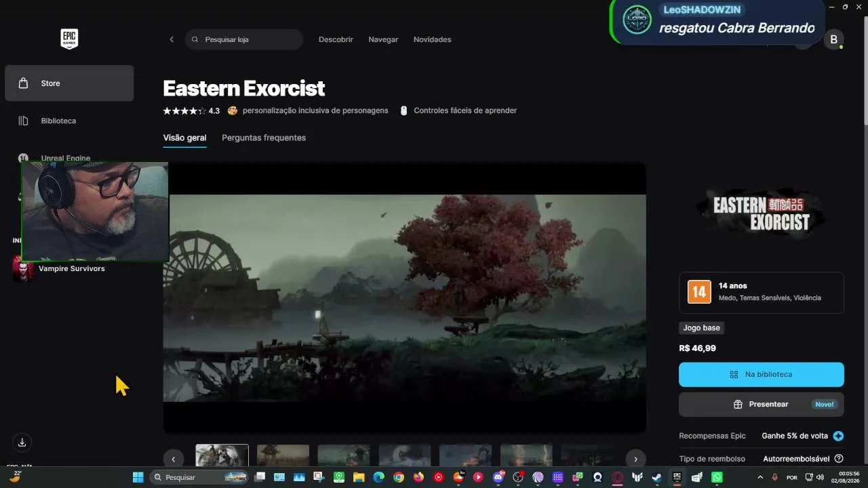The width and height of the screenshot is (868, 488).
Task: Click the microphone tray icon
Action: pyautogui.click(x=774, y=477)
